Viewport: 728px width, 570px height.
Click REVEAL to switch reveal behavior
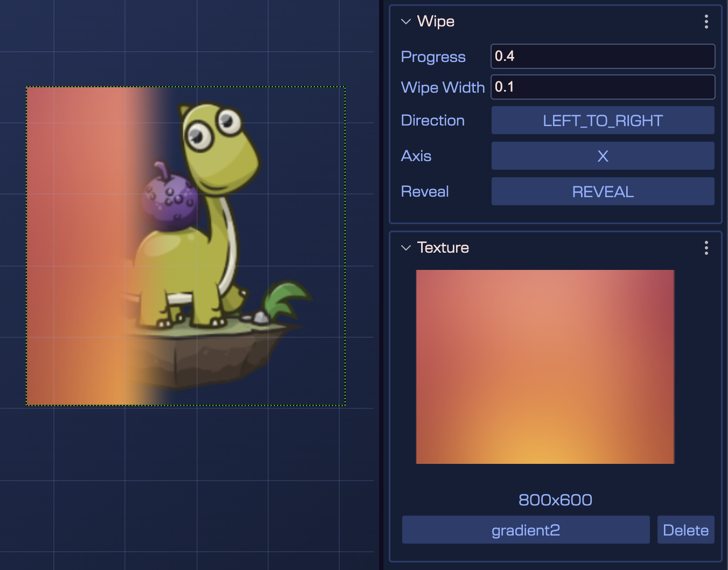[x=603, y=191]
